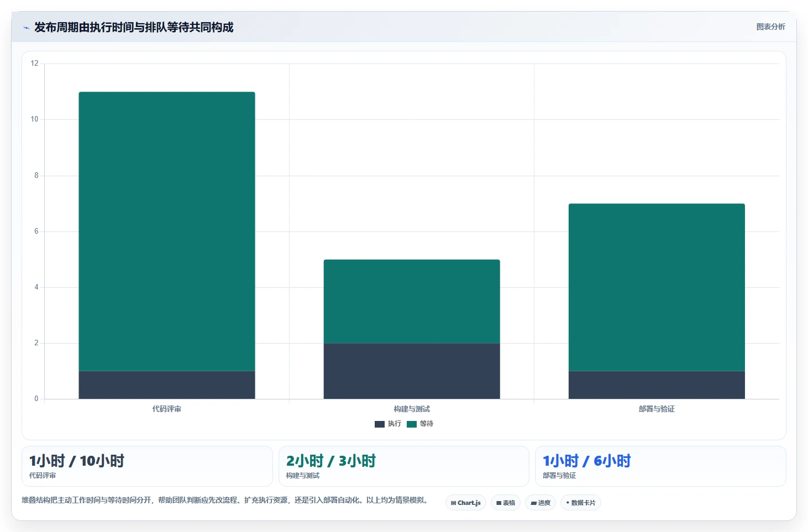This screenshot has height=532, width=808.
Task: Click the y-axis value 10
Action: (35, 119)
